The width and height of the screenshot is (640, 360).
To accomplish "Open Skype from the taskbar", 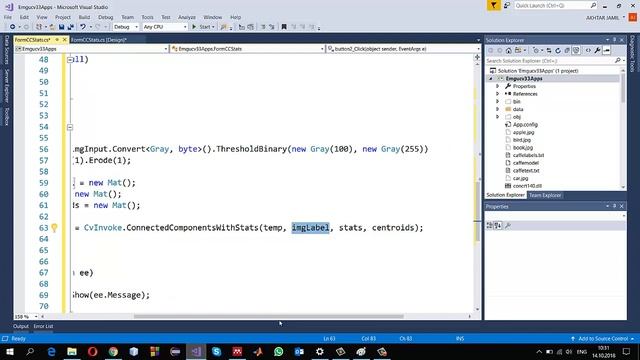I will pos(216,351).
